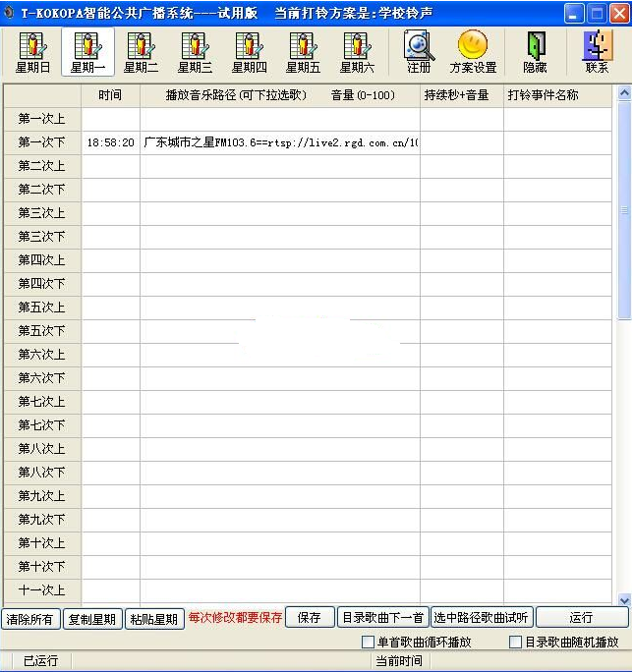
Task: Click 清除所有 to clear all entries
Action: coord(31,619)
